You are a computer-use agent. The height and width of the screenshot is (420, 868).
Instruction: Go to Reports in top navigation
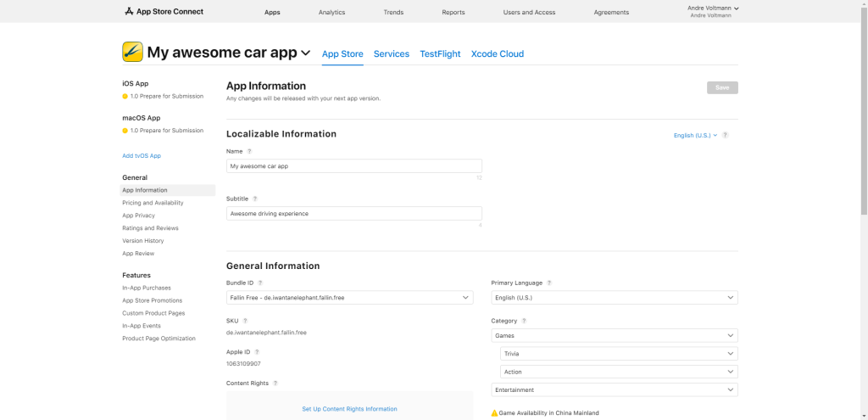click(453, 12)
